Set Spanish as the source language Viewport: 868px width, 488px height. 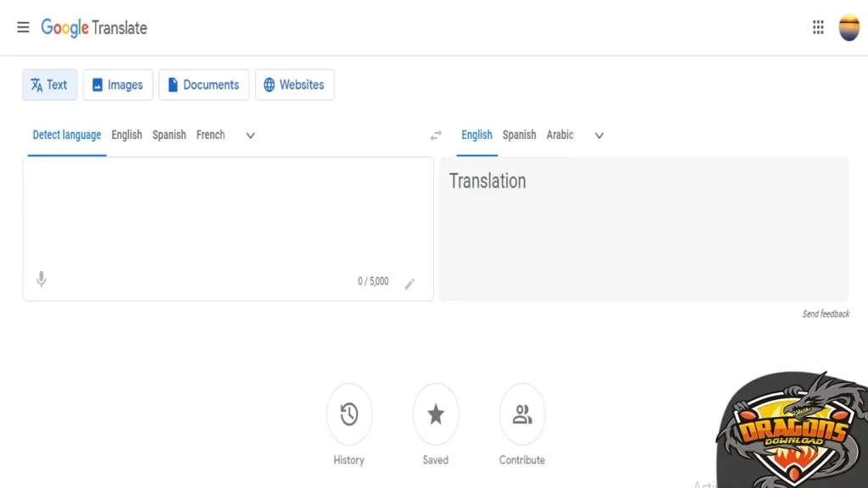pos(169,135)
